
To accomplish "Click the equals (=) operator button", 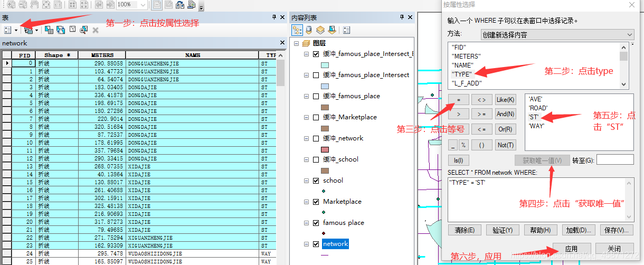I will pyautogui.click(x=459, y=99).
